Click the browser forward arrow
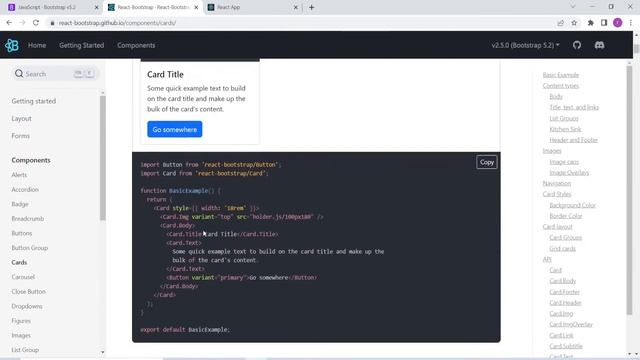The height and width of the screenshot is (360, 640). click(22, 23)
